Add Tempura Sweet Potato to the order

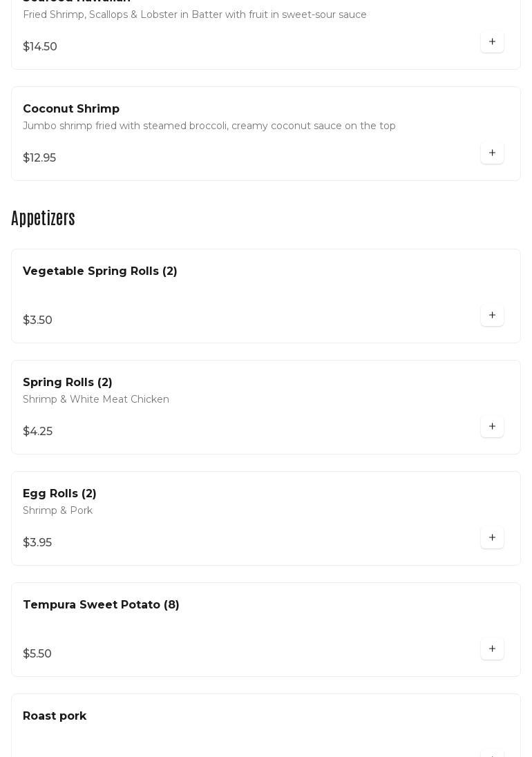(x=492, y=649)
